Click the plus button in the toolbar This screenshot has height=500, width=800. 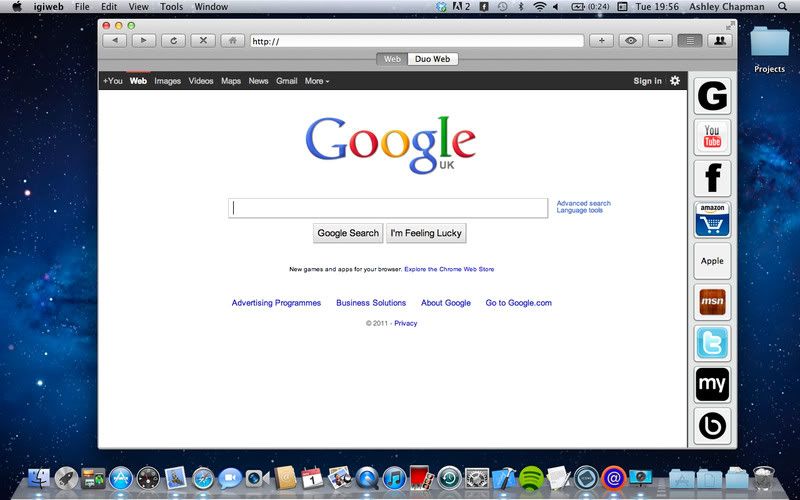pyautogui.click(x=602, y=41)
